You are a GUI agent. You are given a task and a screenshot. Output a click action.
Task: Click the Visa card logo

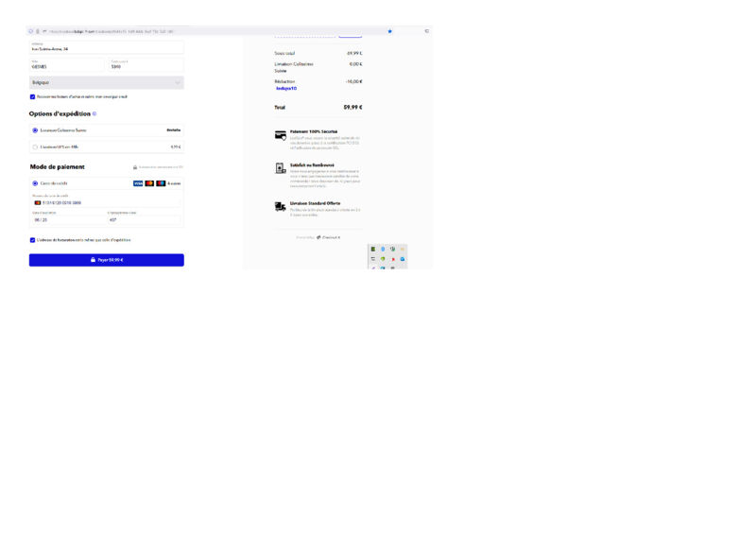[x=138, y=183]
